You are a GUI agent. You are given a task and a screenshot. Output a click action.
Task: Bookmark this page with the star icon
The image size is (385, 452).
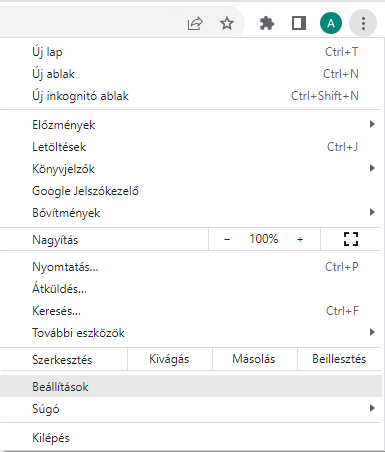coord(227,23)
